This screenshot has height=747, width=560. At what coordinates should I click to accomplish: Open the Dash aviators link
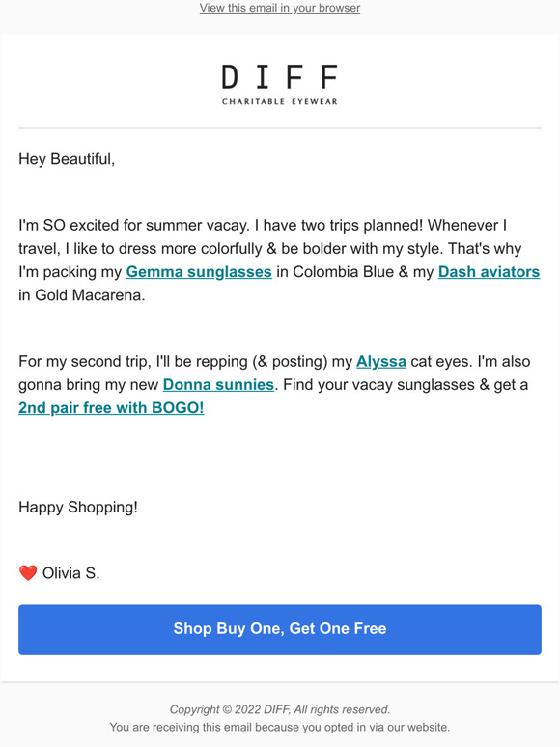coord(489,271)
